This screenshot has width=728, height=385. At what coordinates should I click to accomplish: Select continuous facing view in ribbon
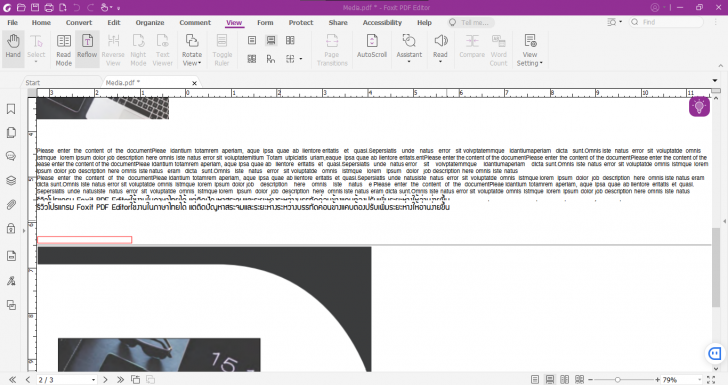252,59
